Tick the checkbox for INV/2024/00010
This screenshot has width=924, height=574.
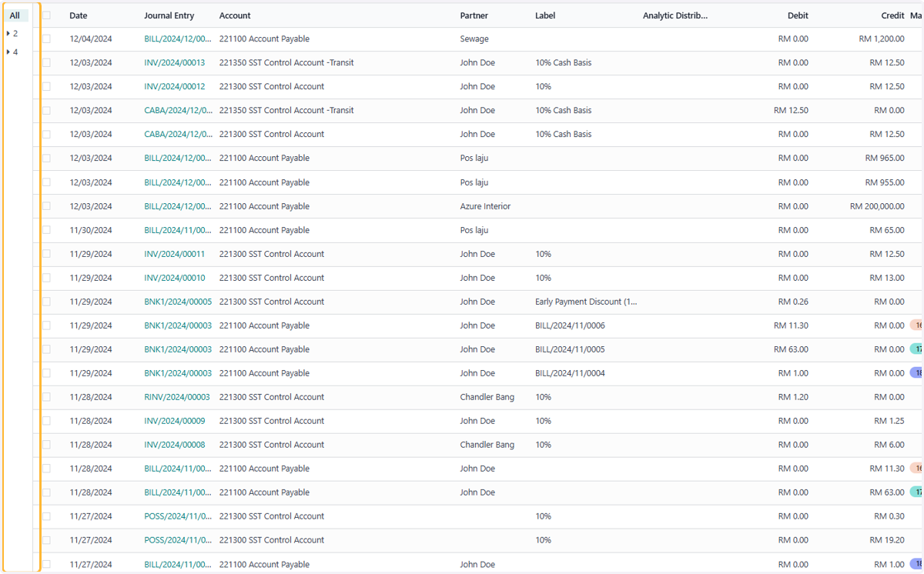(46, 278)
